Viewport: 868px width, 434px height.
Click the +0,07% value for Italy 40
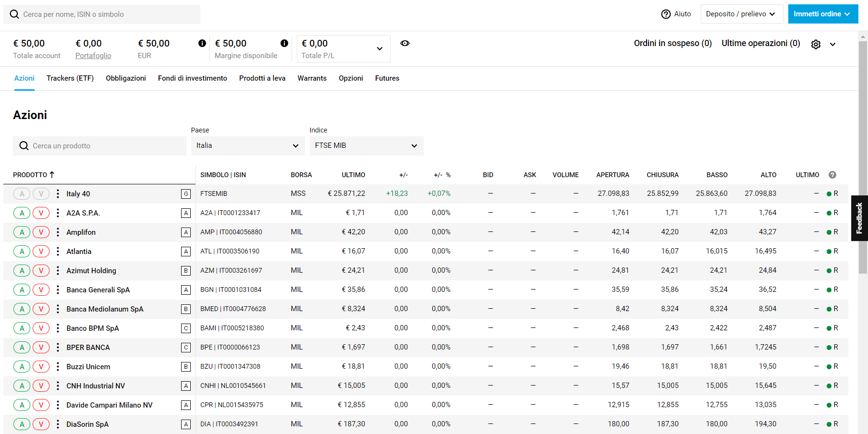coord(439,193)
